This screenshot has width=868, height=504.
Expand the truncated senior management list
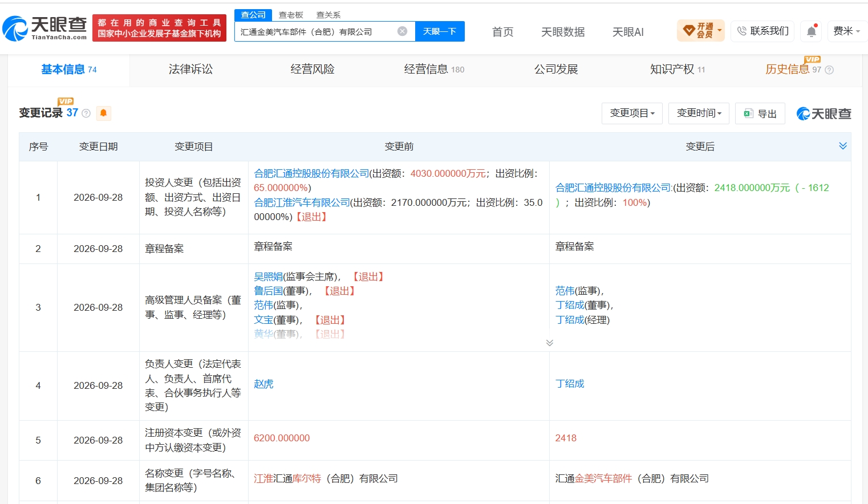549,343
